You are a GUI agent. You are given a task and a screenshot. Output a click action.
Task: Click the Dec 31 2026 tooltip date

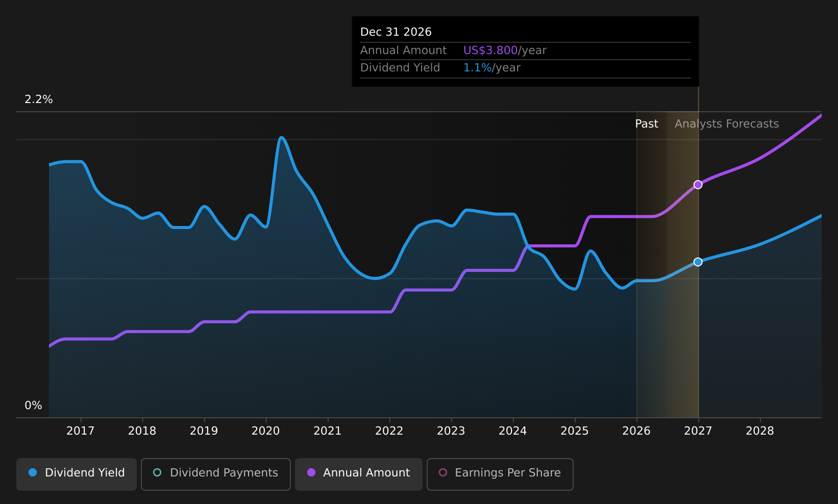pyautogui.click(x=396, y=32)
